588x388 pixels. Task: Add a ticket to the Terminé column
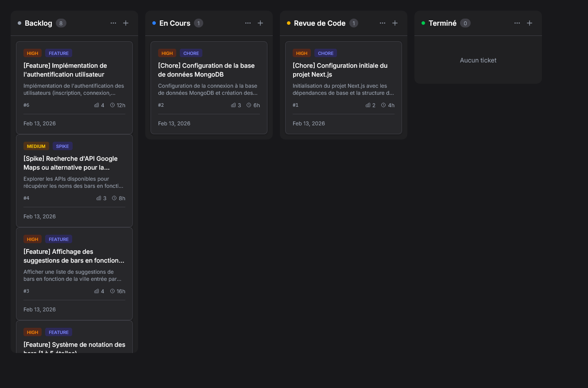tap(530, 23)
